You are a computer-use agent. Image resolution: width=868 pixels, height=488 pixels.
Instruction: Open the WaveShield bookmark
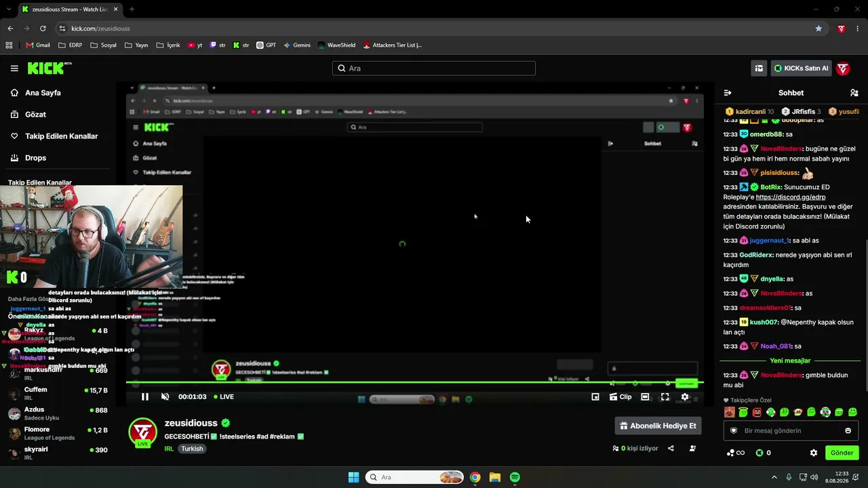tap(336, 45)
